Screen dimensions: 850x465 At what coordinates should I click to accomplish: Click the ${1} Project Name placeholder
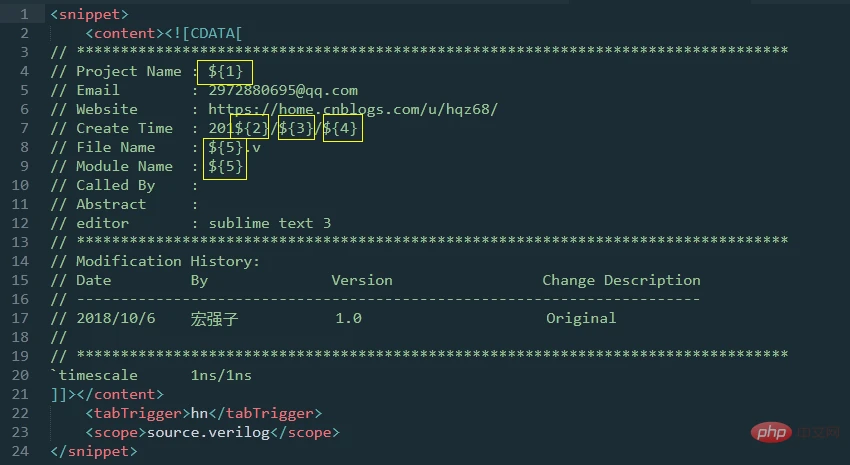[x=226, y=71]
